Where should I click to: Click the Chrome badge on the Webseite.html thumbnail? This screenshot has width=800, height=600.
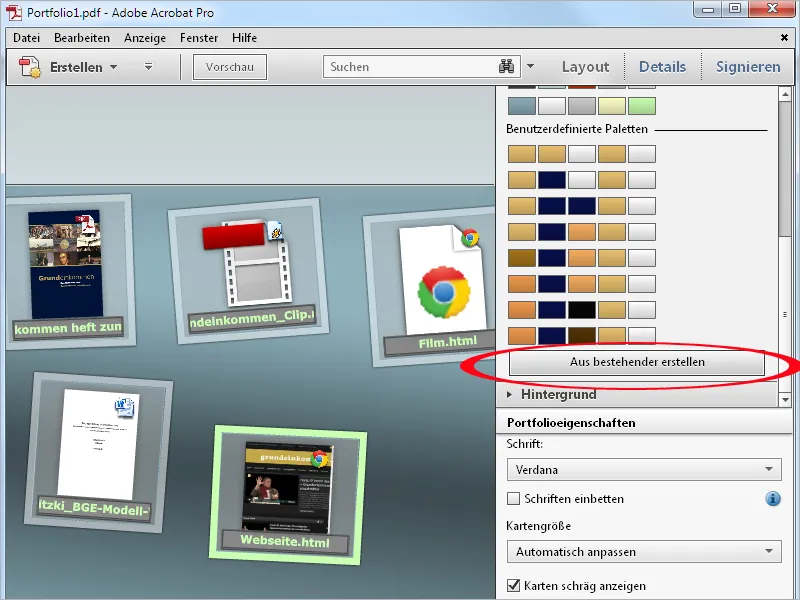click(x=320, y=459)
